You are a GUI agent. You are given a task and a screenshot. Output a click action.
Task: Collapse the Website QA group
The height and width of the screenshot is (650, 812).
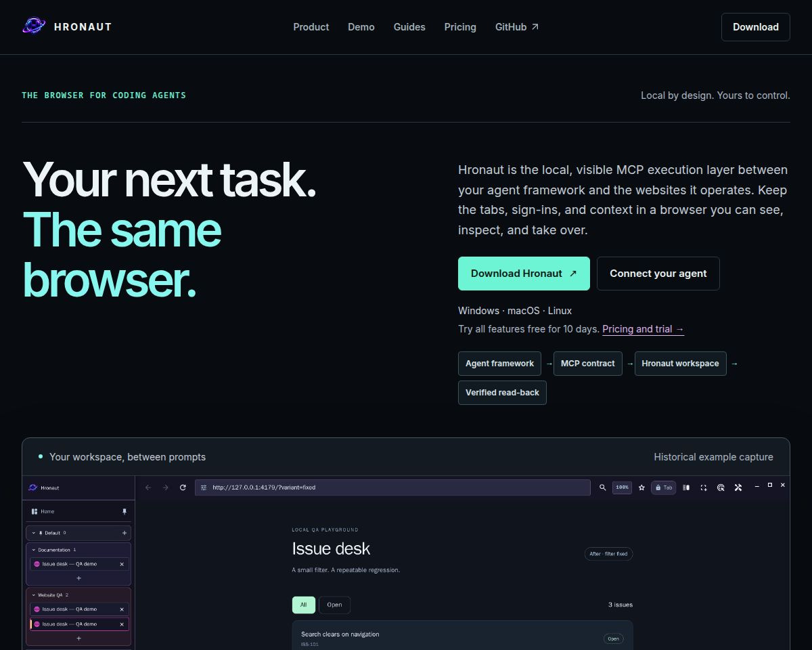[x=34, y=595]
